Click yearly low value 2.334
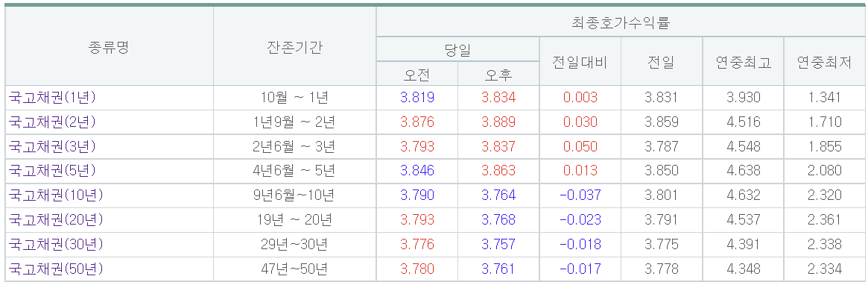Image resolution: width=868 pixels, height=282 pixels. point(824,269)
